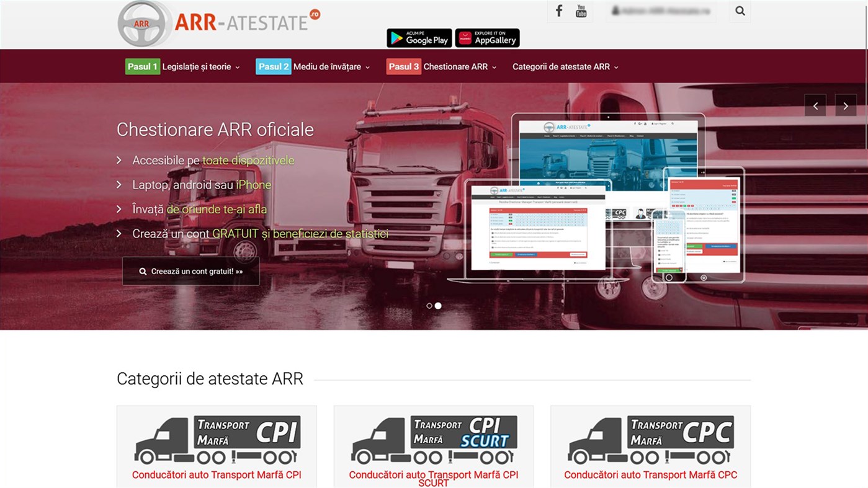The height and width of the screenshot is (488, 868).
Task: Click the search magnifier icon
Action: pos(740,11)
